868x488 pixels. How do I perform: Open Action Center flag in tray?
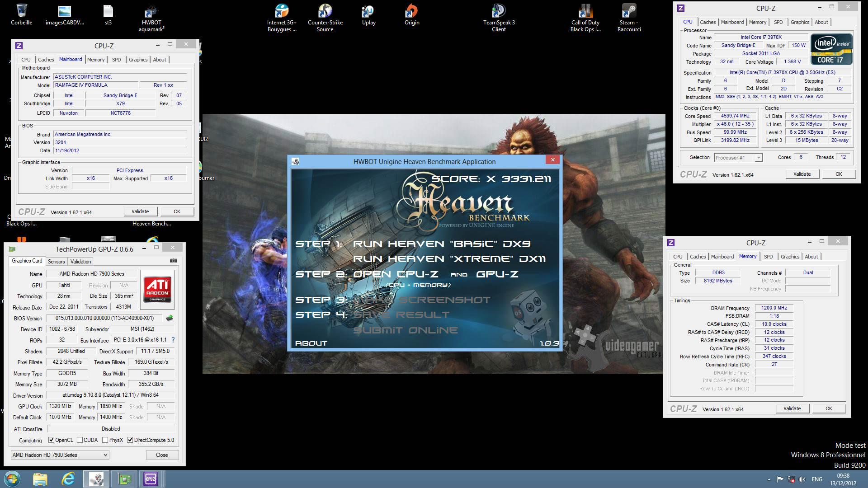click(x=780, y=479)
